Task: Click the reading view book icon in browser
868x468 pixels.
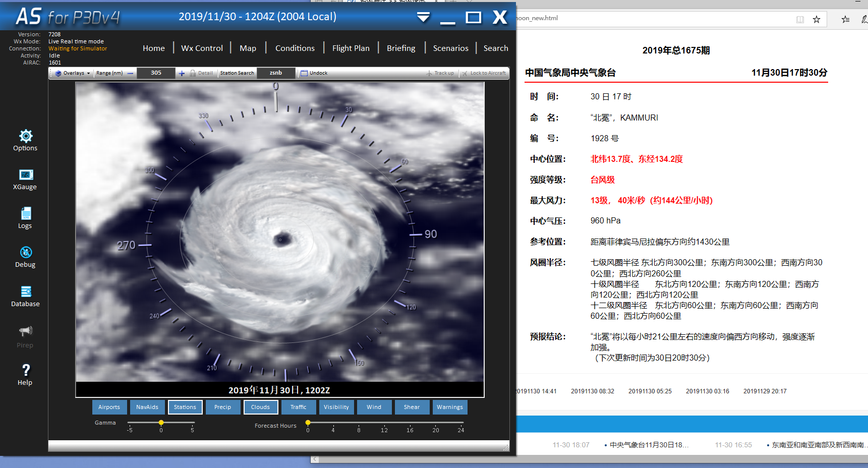Action: (x=800, y=20)
